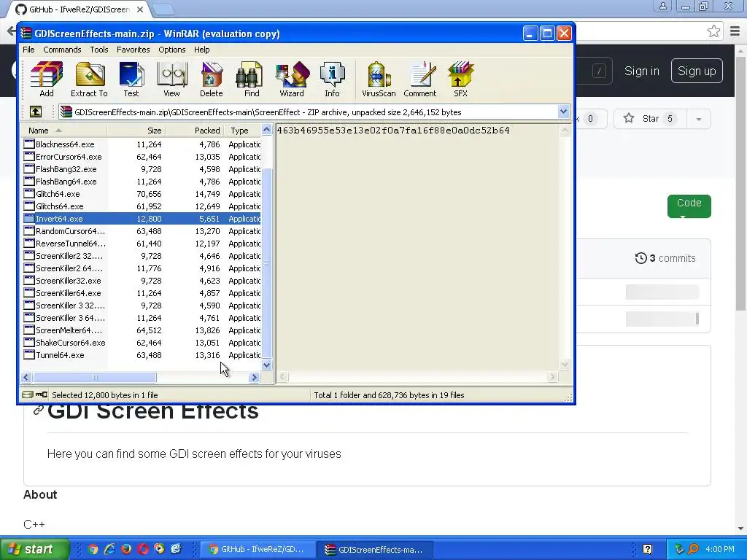Image resolution: width=747 pixels, height=560 pixels.
Task: Sort file list by Size column
Action: point(136,131)
